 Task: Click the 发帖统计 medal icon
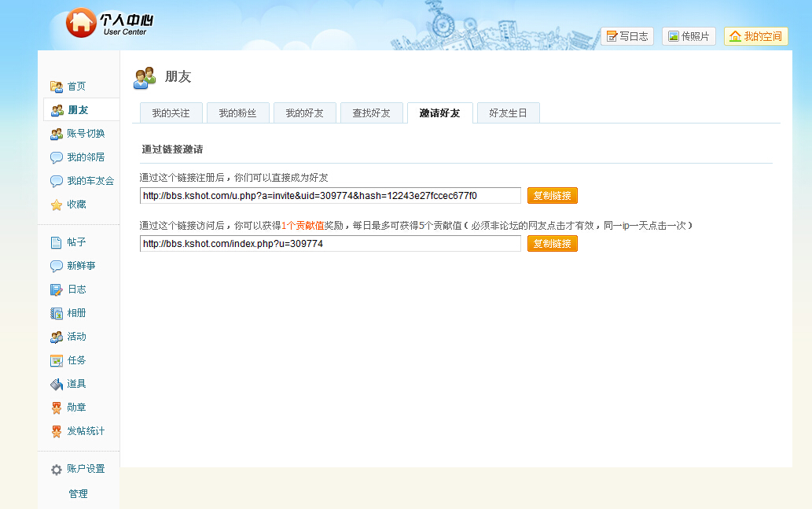pyautogui.click(x=56, y=432)
